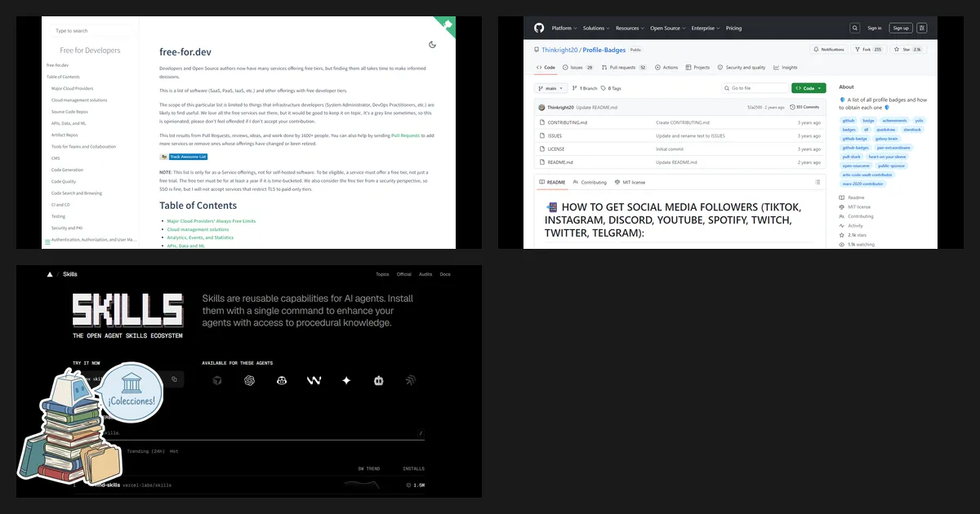Select the cube-shaped agent icon on the Skills page

click(217, 380)
